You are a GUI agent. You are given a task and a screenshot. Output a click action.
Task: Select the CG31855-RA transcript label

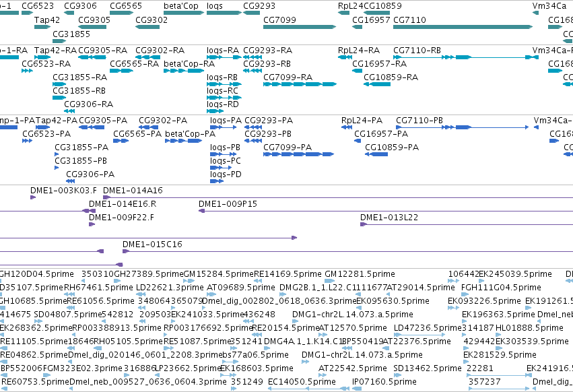tap(80, 77)
